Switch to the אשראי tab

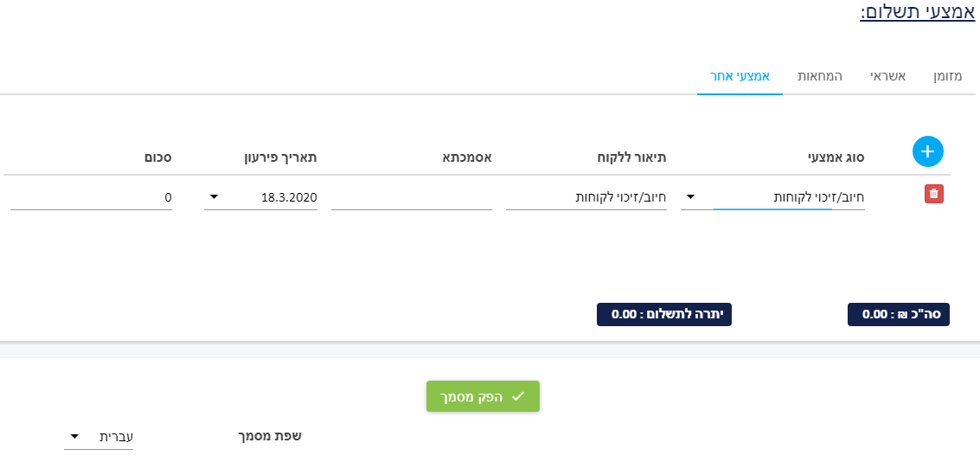[888, 77]
